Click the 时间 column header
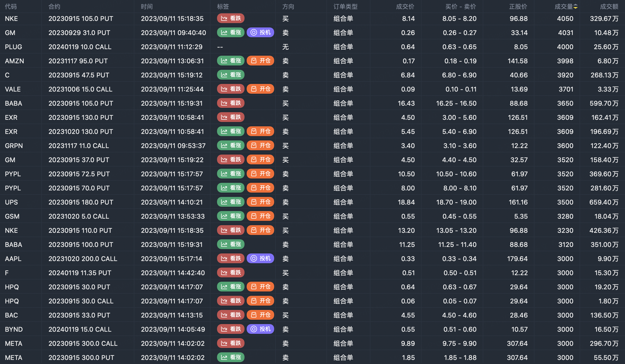The height and width of the screenshot is (364, 625). (x=147, y=7)
